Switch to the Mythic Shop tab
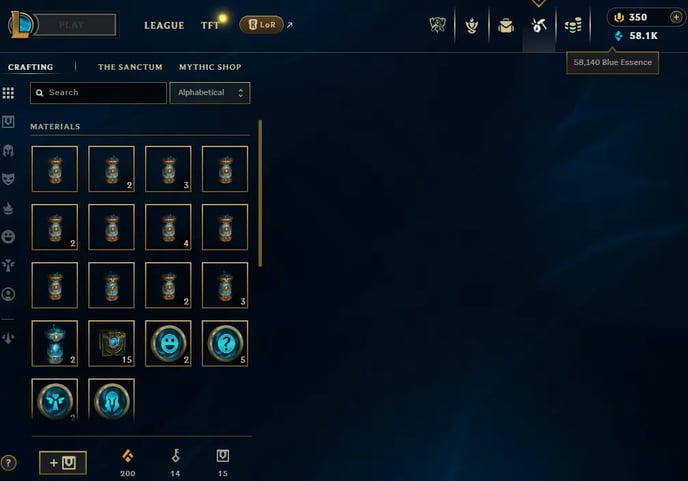This screenshot has height=481, width=688. point(210,67)
